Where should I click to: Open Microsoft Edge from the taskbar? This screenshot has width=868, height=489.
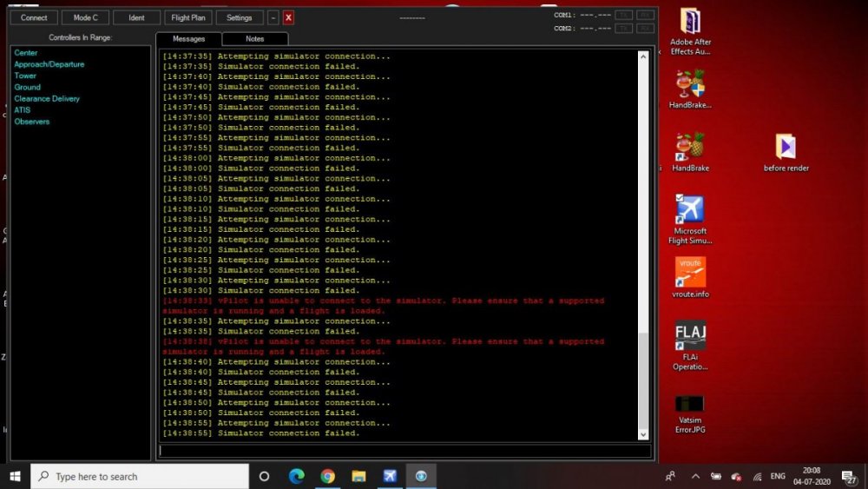point(296,476)
